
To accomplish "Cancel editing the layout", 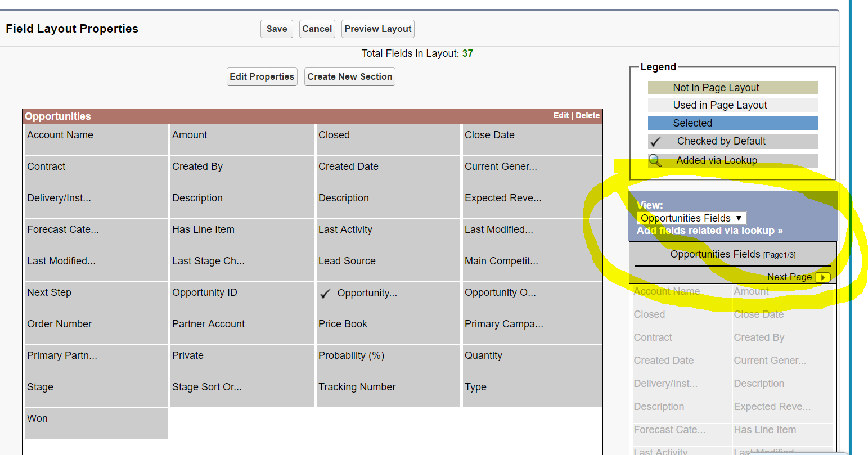I will click(317, 29).
